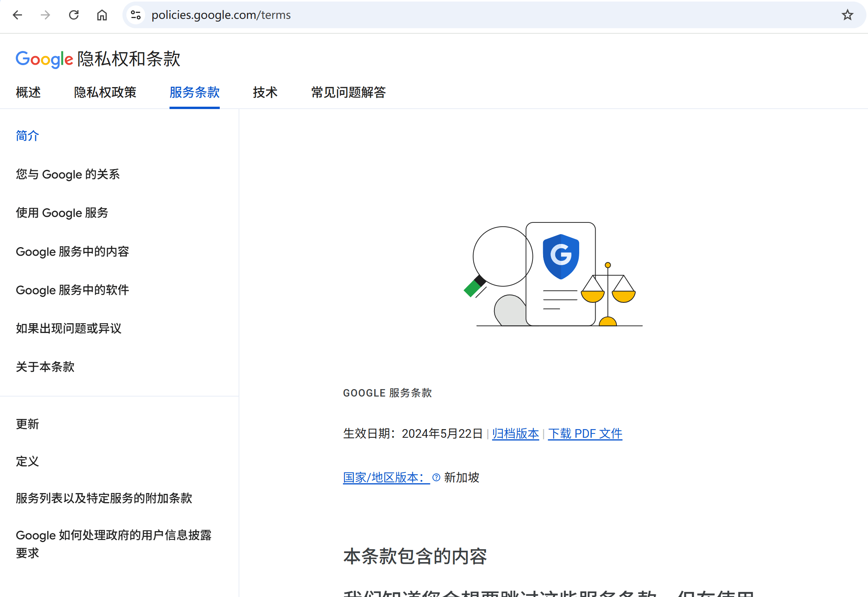This screenshot has height=597, width=868.
Task: Go to Google 服务中的软件 section
Action: (72, 290)
